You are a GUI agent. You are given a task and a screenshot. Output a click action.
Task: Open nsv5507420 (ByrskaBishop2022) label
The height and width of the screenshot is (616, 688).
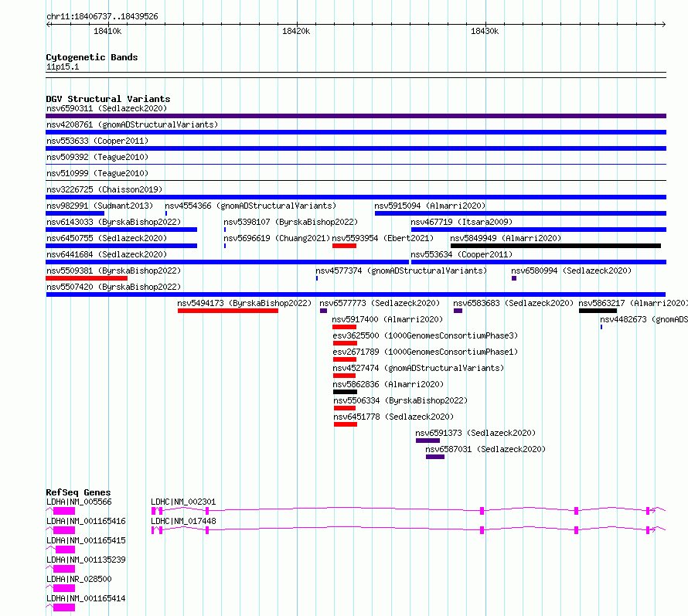[114, 287]
